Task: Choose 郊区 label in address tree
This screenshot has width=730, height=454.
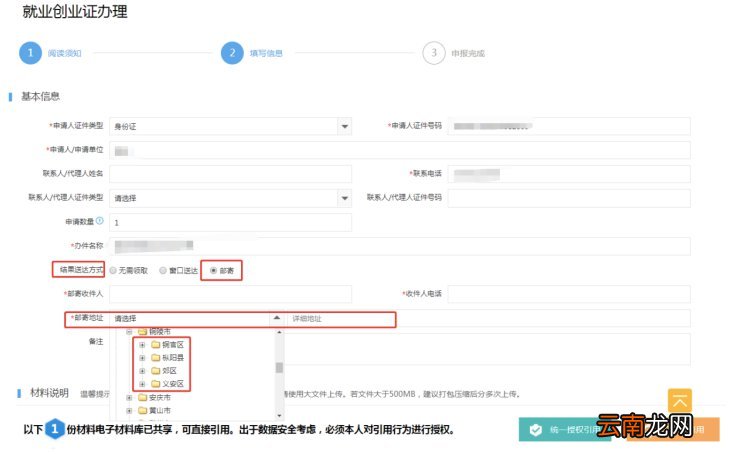Action: (169, 371)
